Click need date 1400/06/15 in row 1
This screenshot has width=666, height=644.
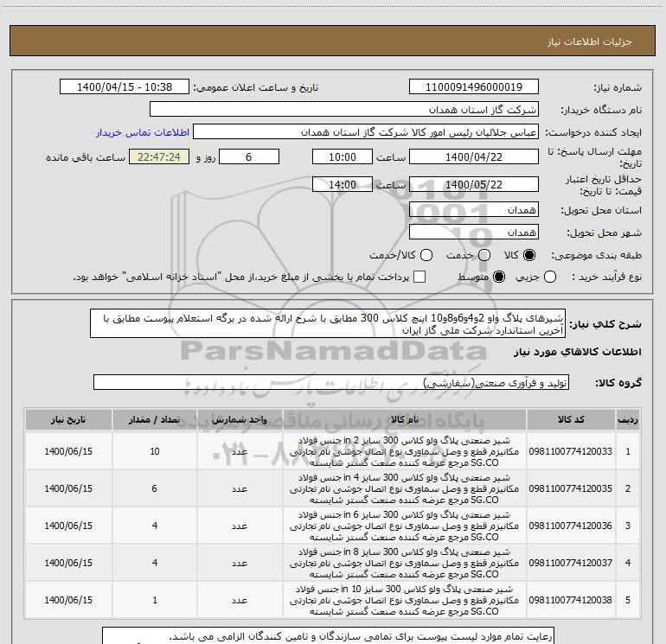click(x=68, y=451)
